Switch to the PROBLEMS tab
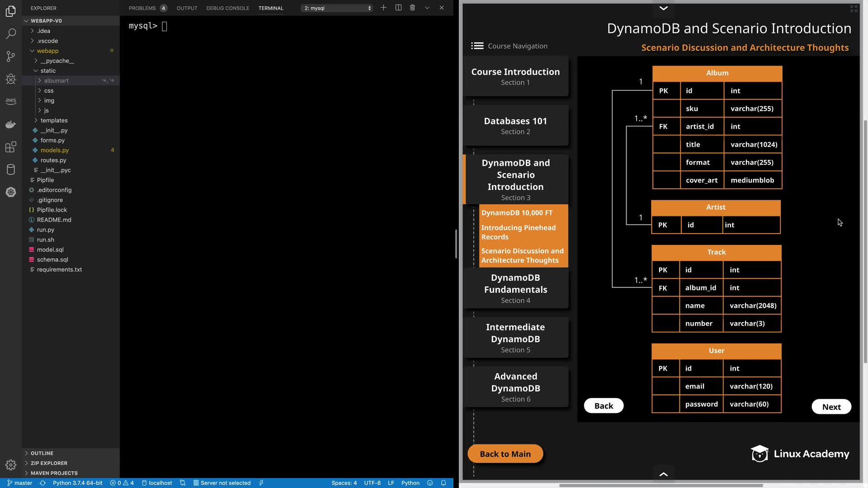The width and height of the screenshot is (868, 488). (142, 8)
